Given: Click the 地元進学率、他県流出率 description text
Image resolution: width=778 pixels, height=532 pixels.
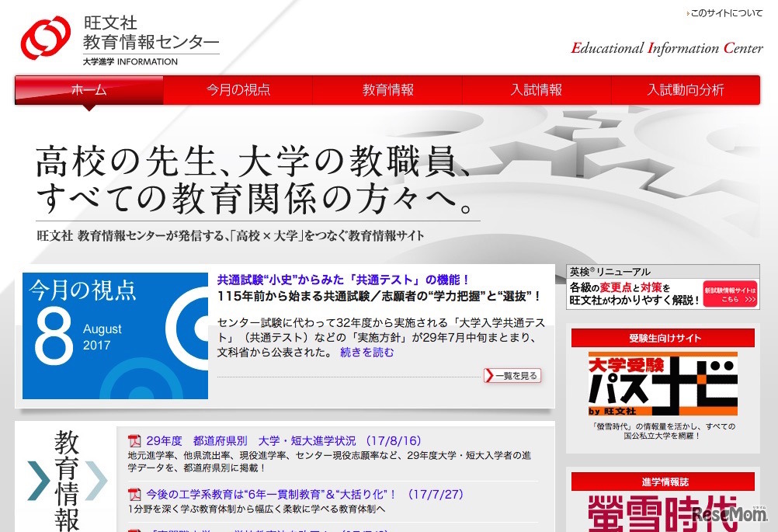Looking at the screenshot, I should pyautogui.click(x=329, y=461).
